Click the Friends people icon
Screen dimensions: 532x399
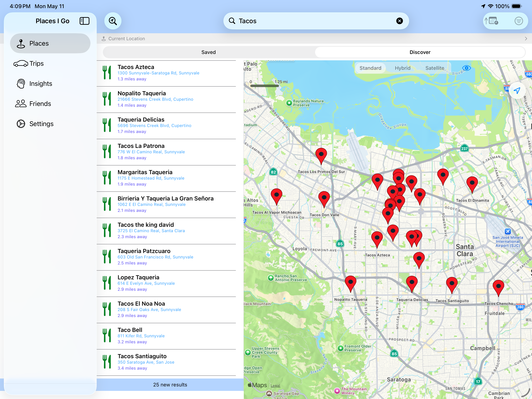[x=21, y=104]
